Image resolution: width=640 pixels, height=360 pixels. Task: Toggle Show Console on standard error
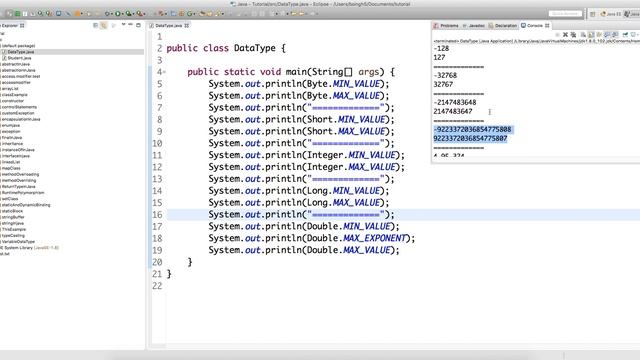point(615,35)
